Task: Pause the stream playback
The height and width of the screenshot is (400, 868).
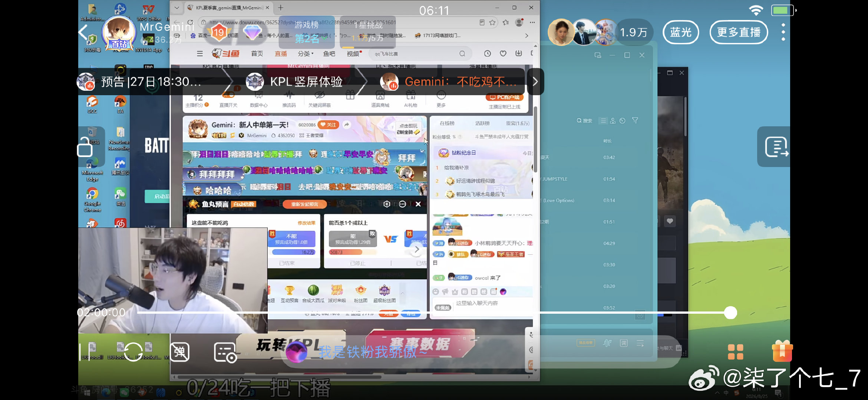Action: click(84, 351)
